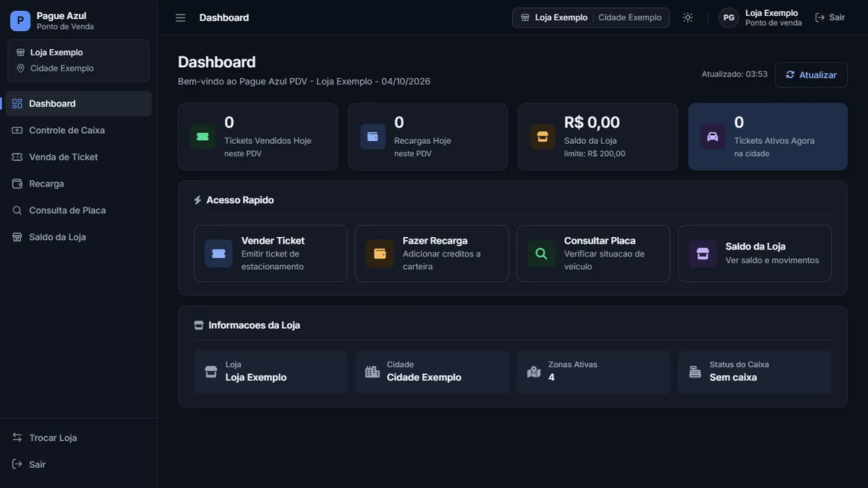The height and width of the screenshot is (488, 868).
Task: Click lightning bolt icon beside Acesso Rapido
Action: click(x=198, y=200)
